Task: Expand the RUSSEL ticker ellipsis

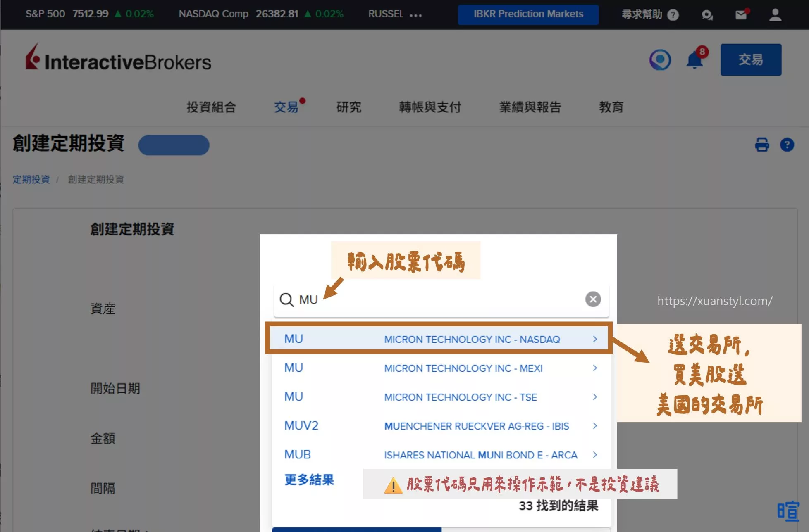Action: point(415,15)
